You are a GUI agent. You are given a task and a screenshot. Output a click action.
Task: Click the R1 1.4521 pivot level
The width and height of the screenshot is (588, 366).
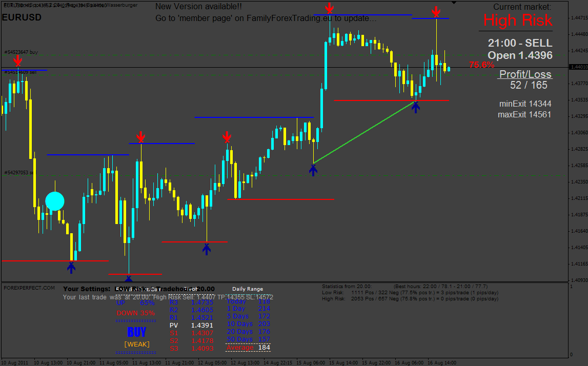coord(191,318)
